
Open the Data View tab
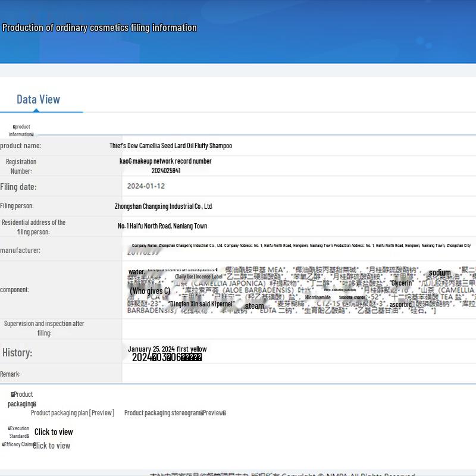coord(38,99)
